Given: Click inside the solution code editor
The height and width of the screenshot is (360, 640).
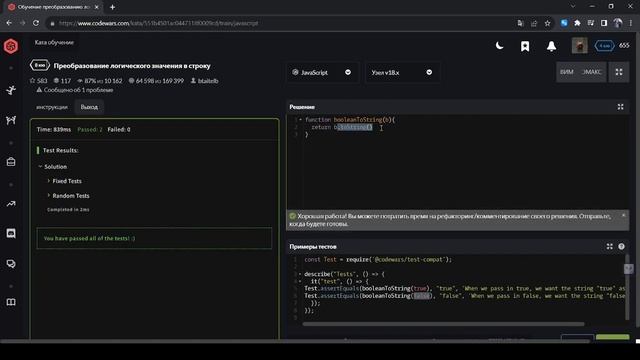Looking at the screenshot, I should pyautogui.click(x=457, y=161).
